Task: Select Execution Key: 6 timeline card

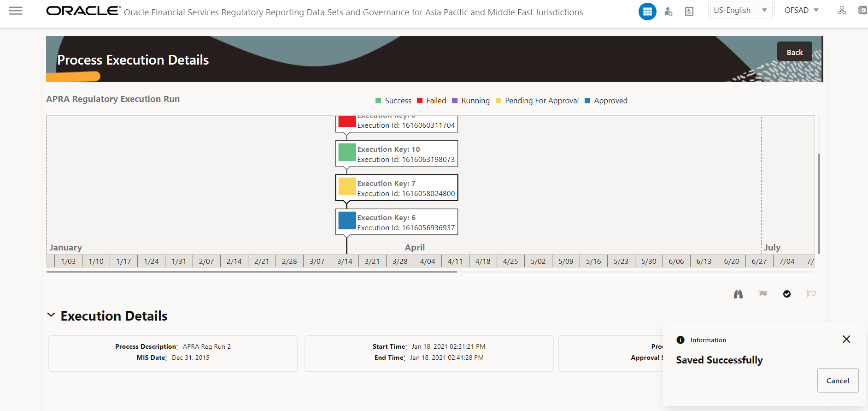Action: 397,222
